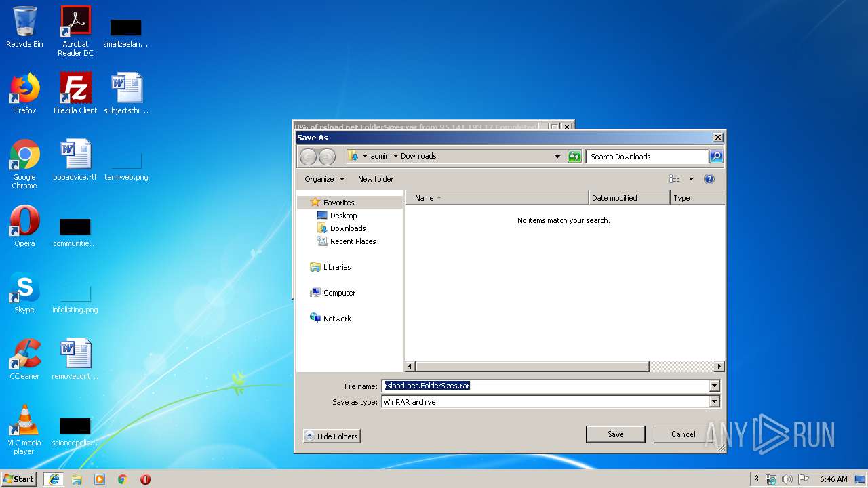Select infolisting.png file on desktop

point(75,300)
